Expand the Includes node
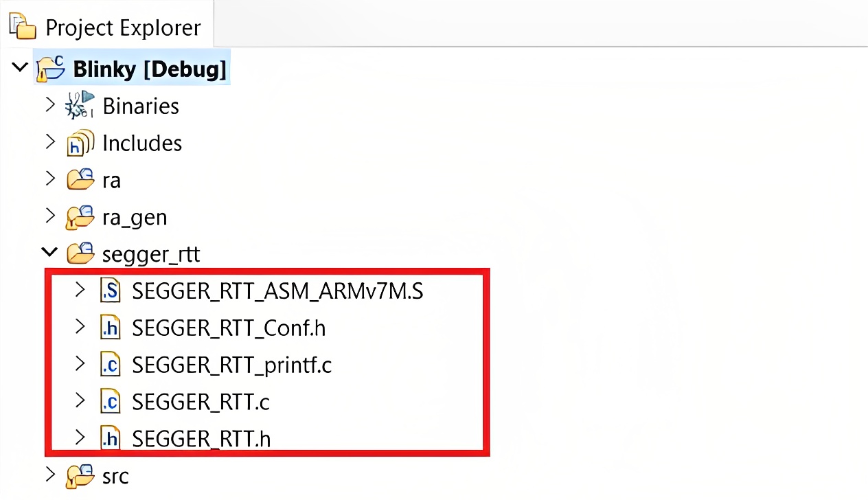This screenshot has height=500, width=868. pyautogui.click(x=49, y=143)
